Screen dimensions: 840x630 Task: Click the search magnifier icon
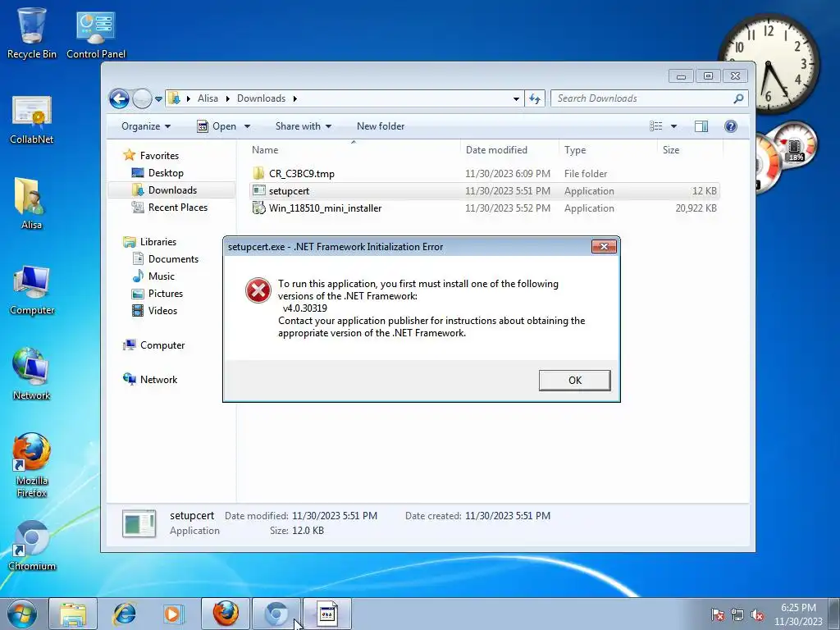(738, 98)
